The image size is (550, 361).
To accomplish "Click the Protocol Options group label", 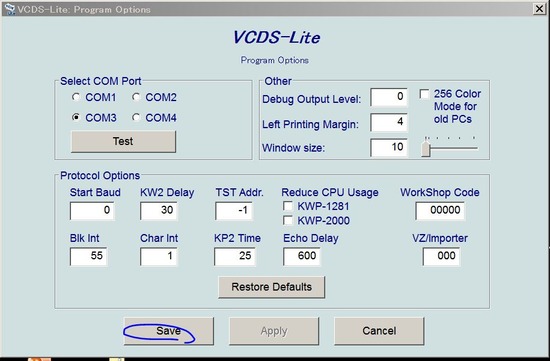I will click(x=100, y=175).
